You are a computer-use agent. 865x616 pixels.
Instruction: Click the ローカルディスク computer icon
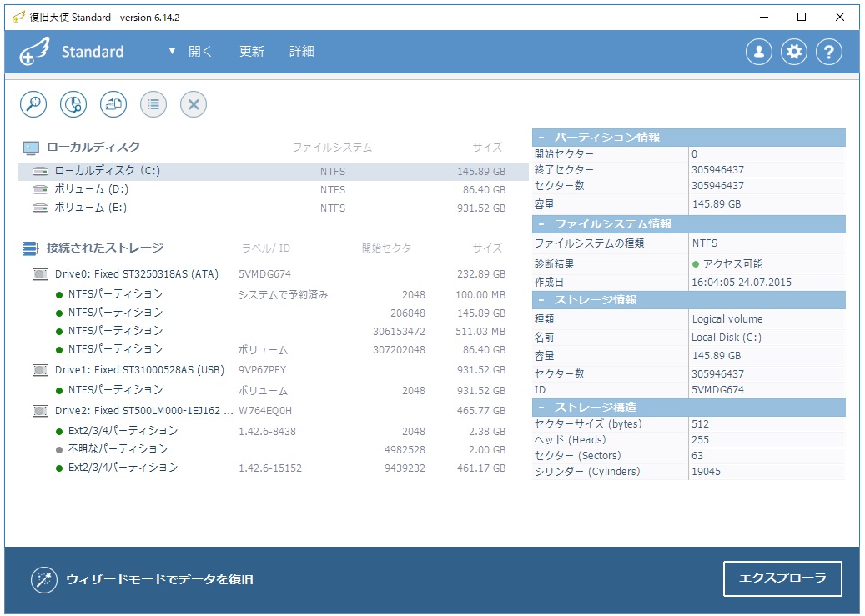pos(31,148)
